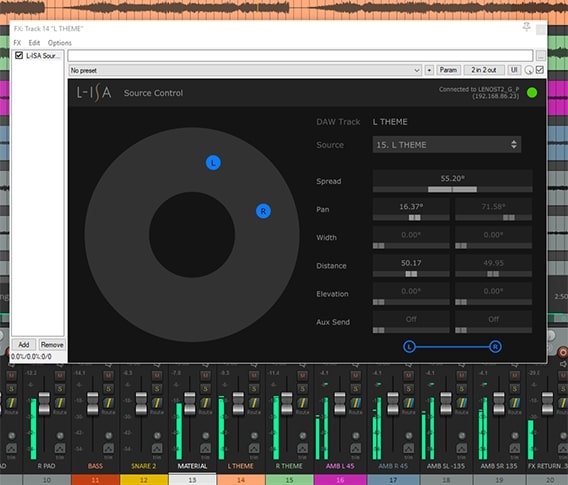This screenshot has height=485, width=568.
Task: Click the FX wet mix knob
Action: (x=529, y=70)
